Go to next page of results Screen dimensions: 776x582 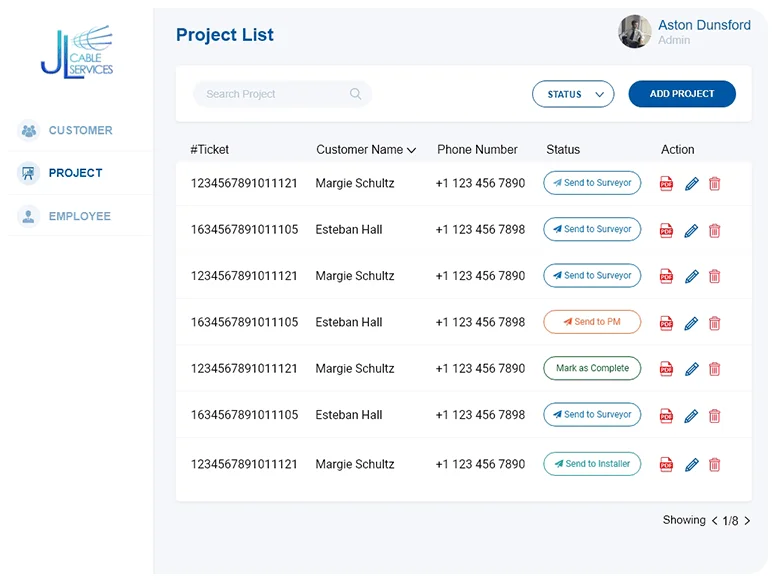click(747, 521)
